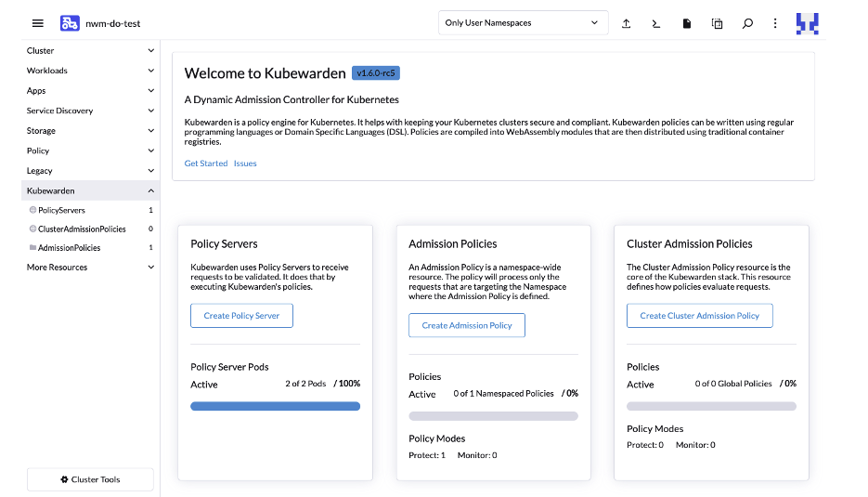
Task: Click the Import YAML upload icon
Action: 627,23
